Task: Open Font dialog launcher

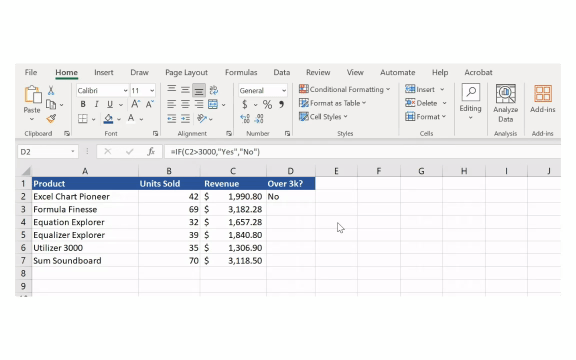Action: point(155,134)
